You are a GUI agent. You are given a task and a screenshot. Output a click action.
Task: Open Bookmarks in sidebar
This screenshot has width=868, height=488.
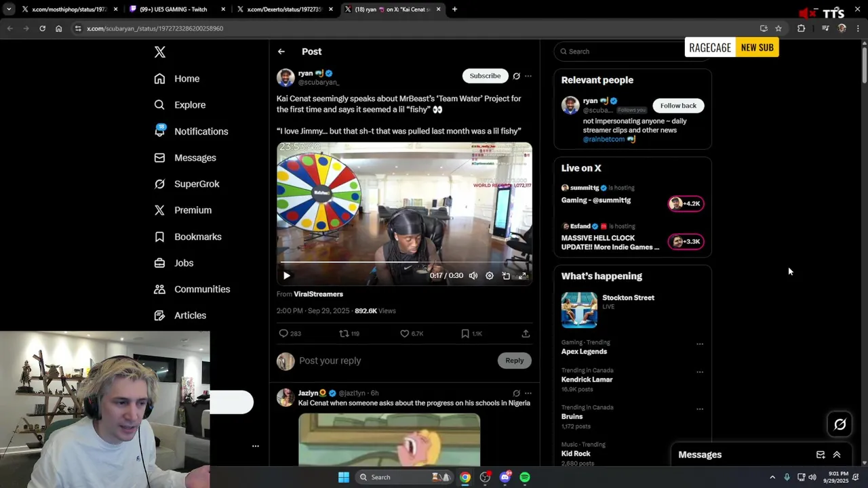188,237
